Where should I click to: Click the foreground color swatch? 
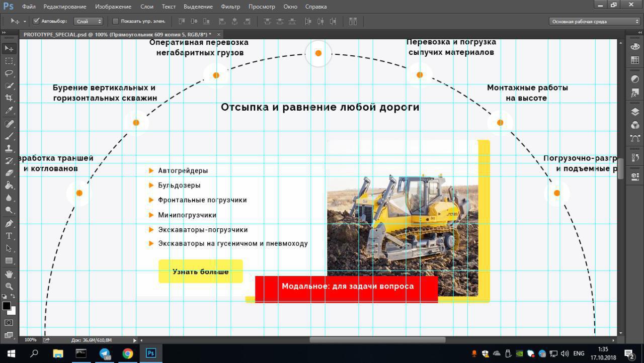tap(7, 306)
